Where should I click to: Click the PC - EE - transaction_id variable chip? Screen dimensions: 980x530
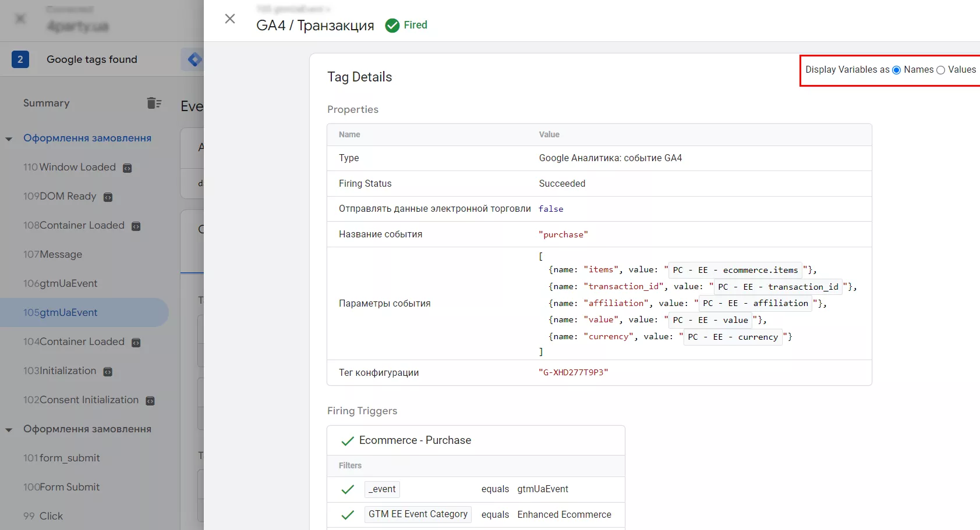coord(778,287)
